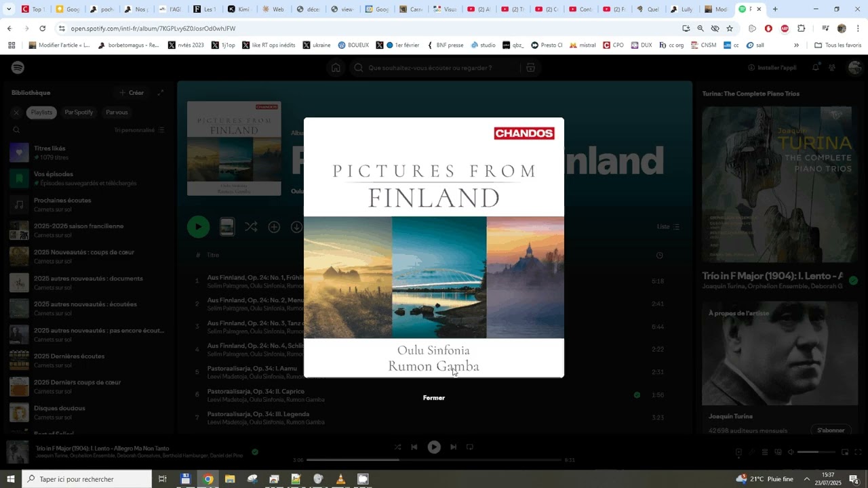The height and width of the screenshot is (488, 868).
Task: Open the 'Tous les favoris' bookmarks folder
Action: tap(838, 45)
